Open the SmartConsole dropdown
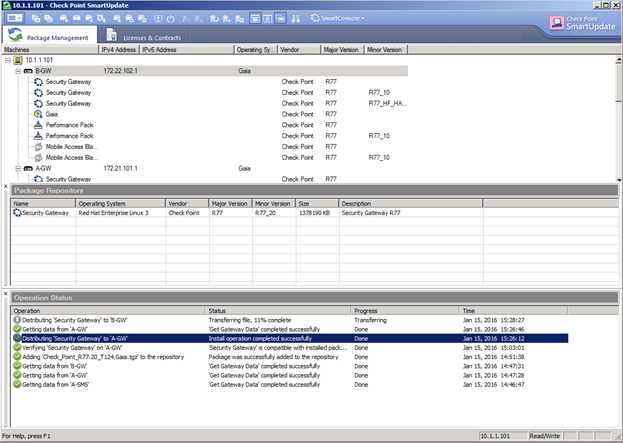This screenshot has height=443, width=623. pos(337,18)
